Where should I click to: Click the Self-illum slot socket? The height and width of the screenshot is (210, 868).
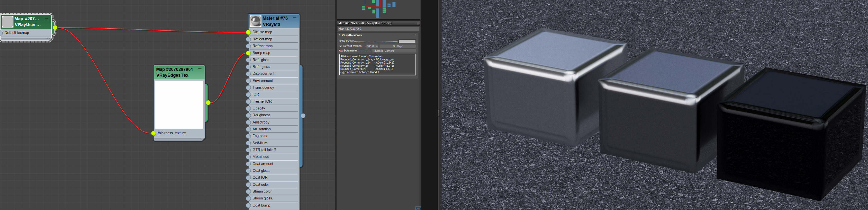click(248, 143)
